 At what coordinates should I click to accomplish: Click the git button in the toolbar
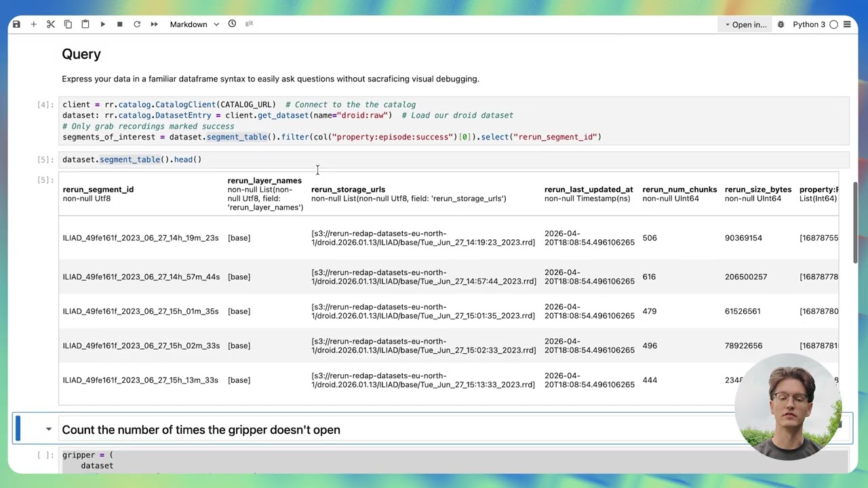pyautogui.click(x=249, y=24)
